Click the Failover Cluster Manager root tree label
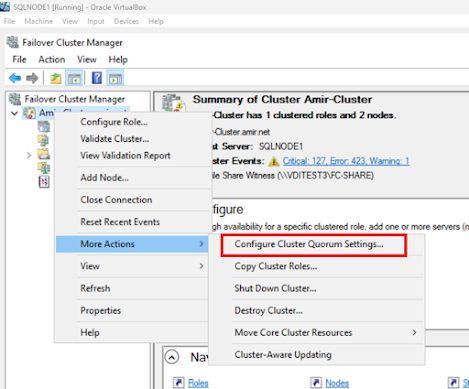Image resolution: width=469 pixels, height=389 pixels. 75,99
